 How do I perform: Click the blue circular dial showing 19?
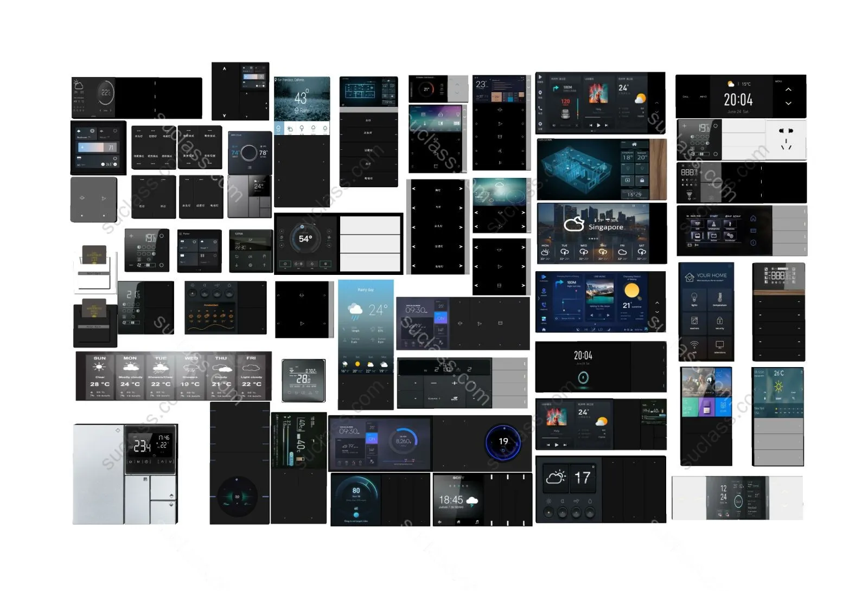[503, 441]
